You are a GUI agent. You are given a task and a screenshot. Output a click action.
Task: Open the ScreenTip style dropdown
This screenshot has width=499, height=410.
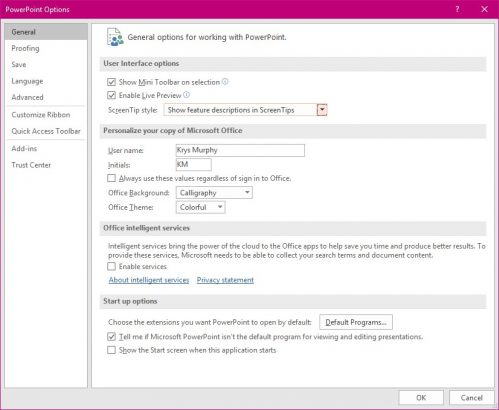(245, 110)
